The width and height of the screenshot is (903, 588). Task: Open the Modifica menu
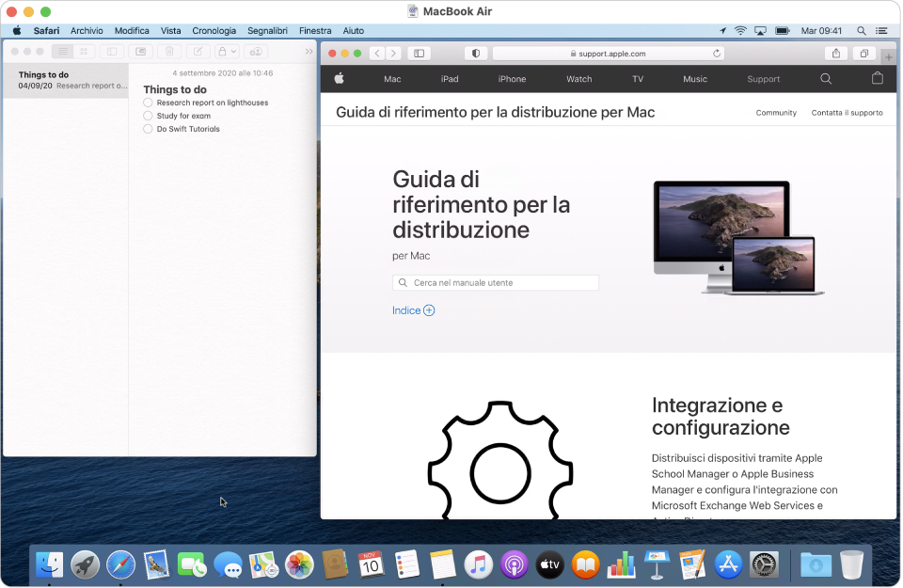coord(132,30)
